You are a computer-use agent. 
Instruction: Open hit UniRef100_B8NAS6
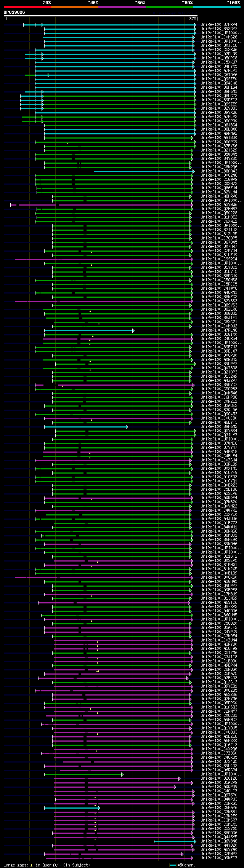pos(219,531)
